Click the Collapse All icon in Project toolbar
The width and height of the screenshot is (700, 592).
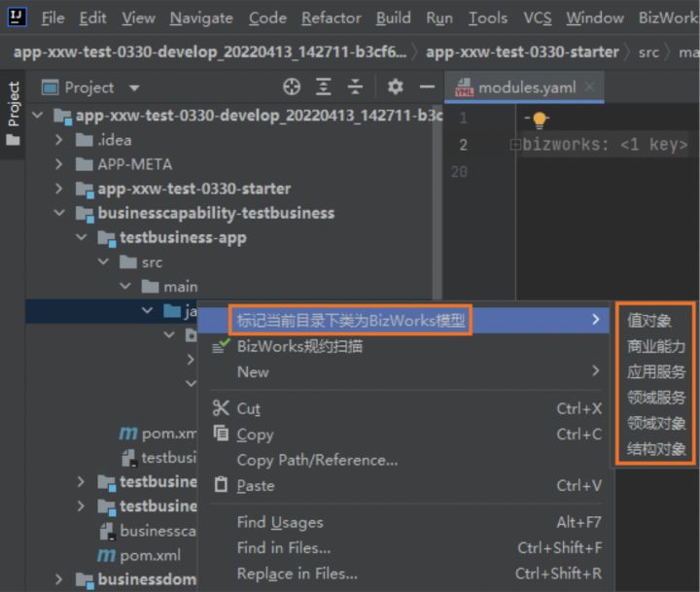tap(355, 87)
